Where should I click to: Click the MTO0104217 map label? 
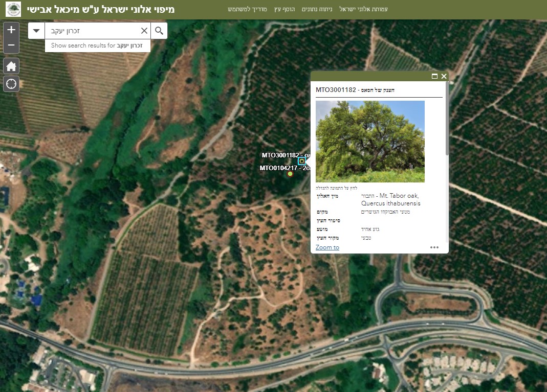point(285,168)
